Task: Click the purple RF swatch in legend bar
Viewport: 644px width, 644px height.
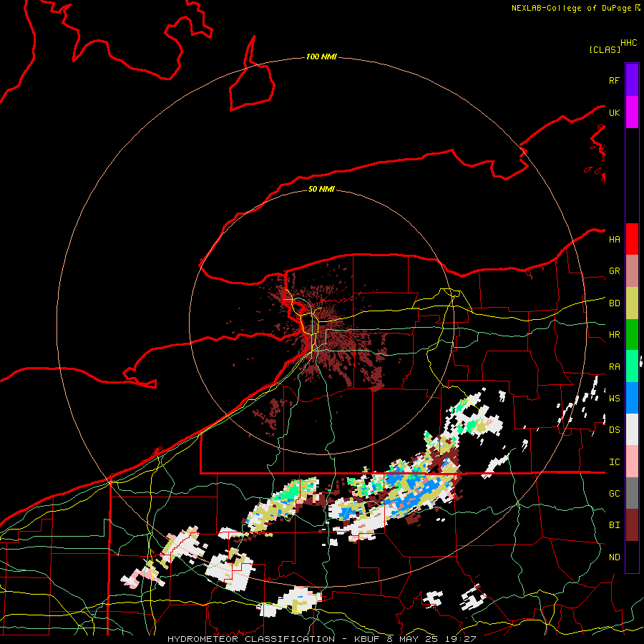Action: click(x=632, y=79)
